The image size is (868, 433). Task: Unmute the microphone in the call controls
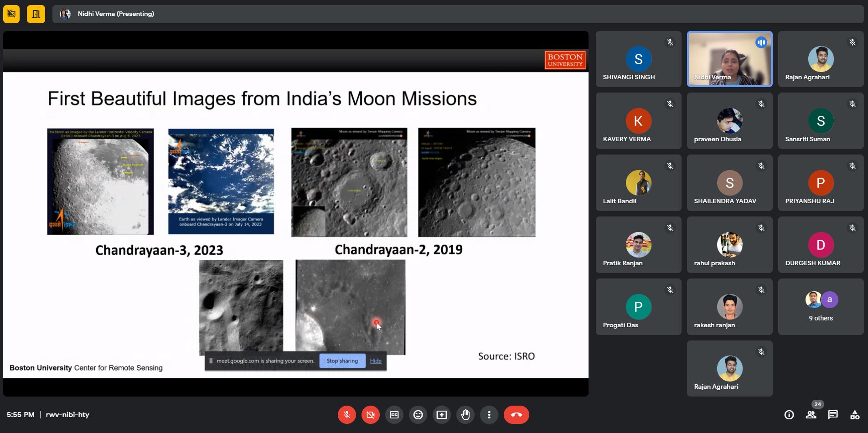[x=346, y=415]
